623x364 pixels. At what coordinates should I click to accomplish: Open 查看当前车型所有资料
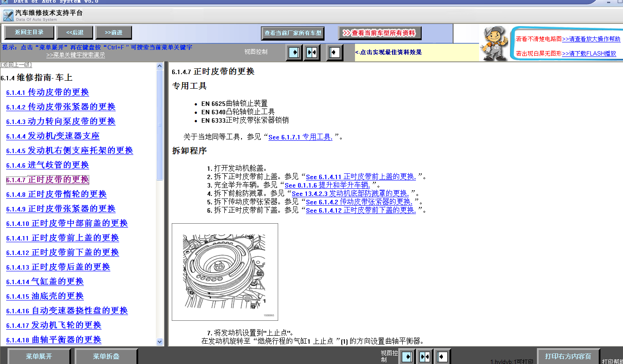pyautogui.click(x=380, y=33)
